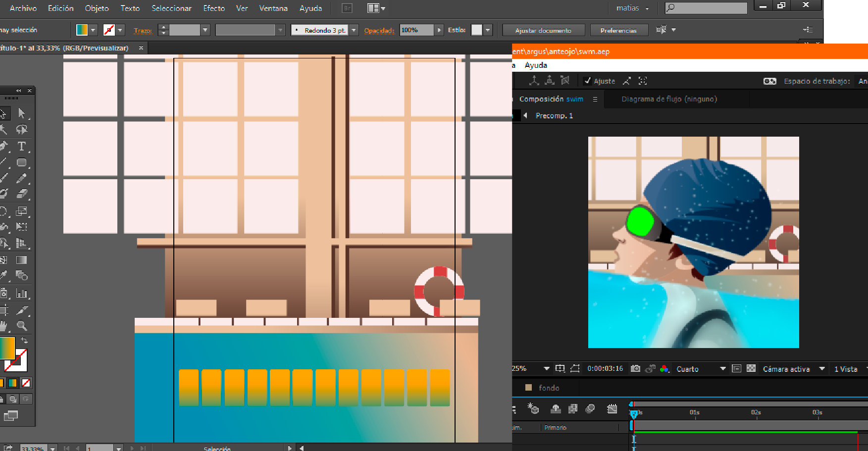Select the Eraser tool in Illustrator
868x451 pixels.
pyautogui.click(x=21, y=194)
